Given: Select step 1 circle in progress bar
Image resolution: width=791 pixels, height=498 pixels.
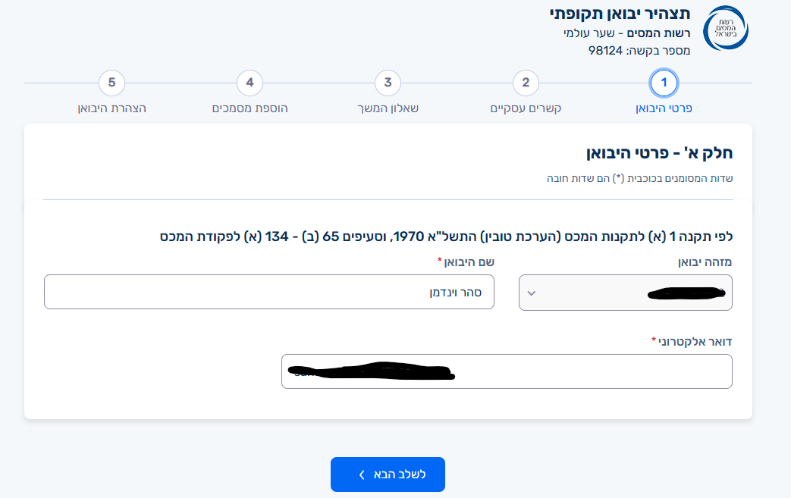Looking at the screenshot, I should coord(664,83).
